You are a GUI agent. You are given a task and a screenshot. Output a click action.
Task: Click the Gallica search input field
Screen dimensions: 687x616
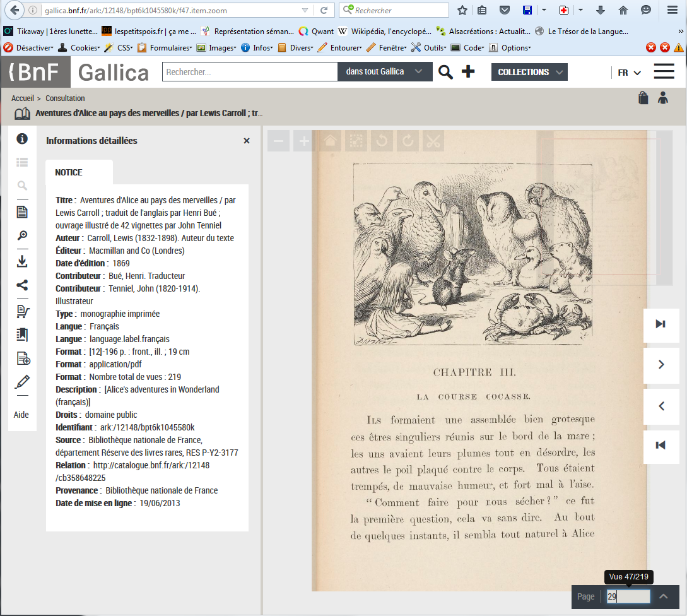[x=250, y=72]
